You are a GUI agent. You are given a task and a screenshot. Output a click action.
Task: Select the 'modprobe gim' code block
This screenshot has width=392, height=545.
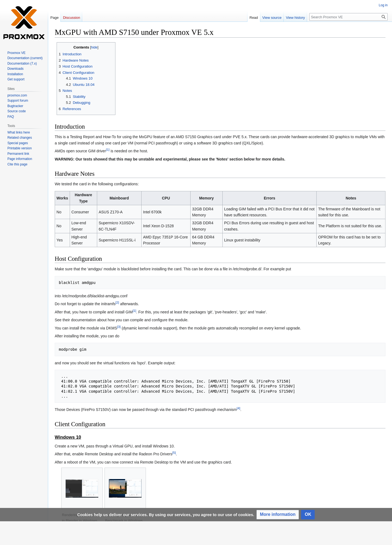click(220, 349)
